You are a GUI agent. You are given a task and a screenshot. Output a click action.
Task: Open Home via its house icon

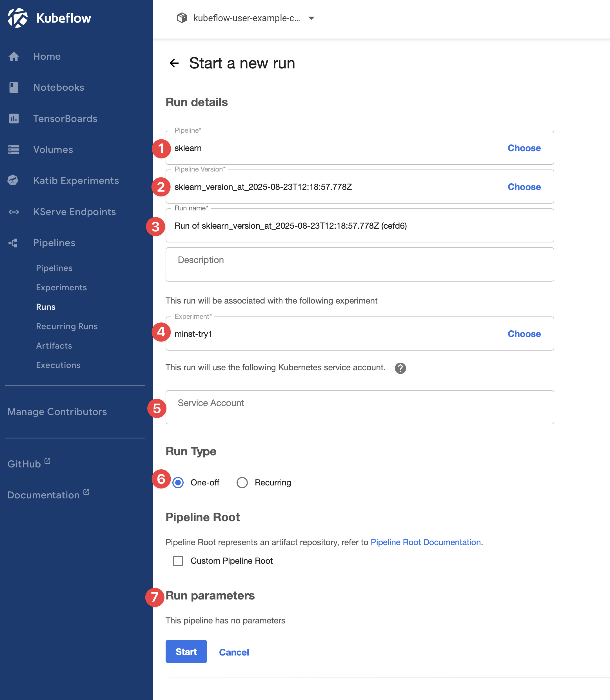[14, 57]
